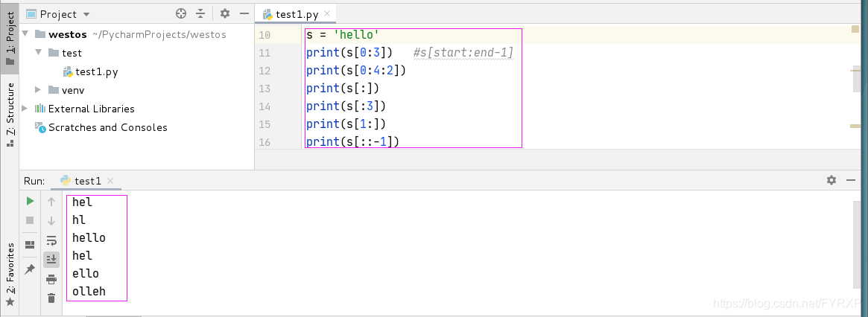This screenshot has height=317, width=868.
Task: Click the Up the Stack Trace arrow
Action: point(51,202)
